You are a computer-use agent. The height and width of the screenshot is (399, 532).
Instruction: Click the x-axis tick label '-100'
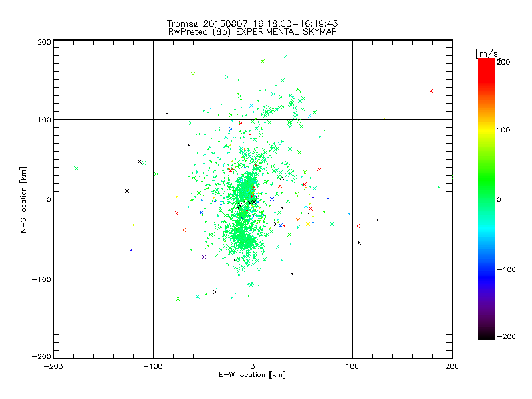coord(153,366)
